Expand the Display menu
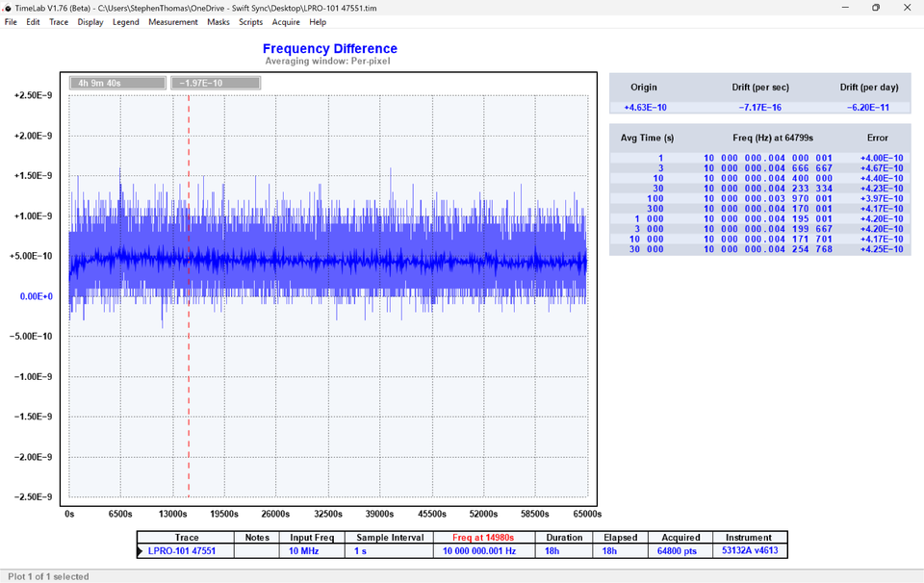This screenshot has height=583, width=924. click(90, 22)
